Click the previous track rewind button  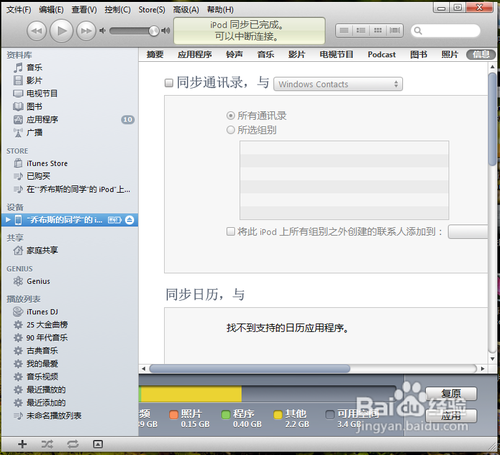(x=36, y=31)
